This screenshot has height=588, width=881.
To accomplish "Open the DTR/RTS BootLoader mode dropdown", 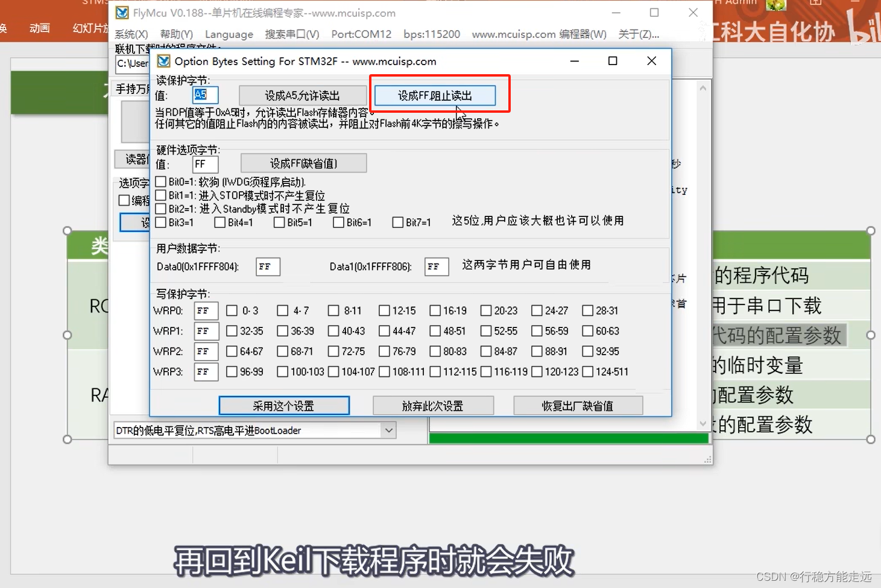I will 389,431.
